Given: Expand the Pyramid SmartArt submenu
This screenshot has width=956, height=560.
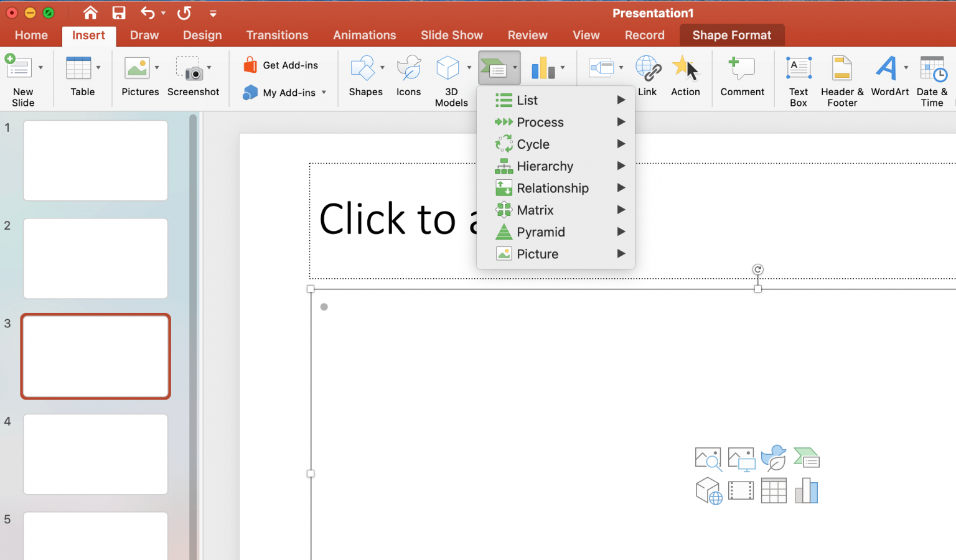Looking at the screenshot, I should 540,231.
